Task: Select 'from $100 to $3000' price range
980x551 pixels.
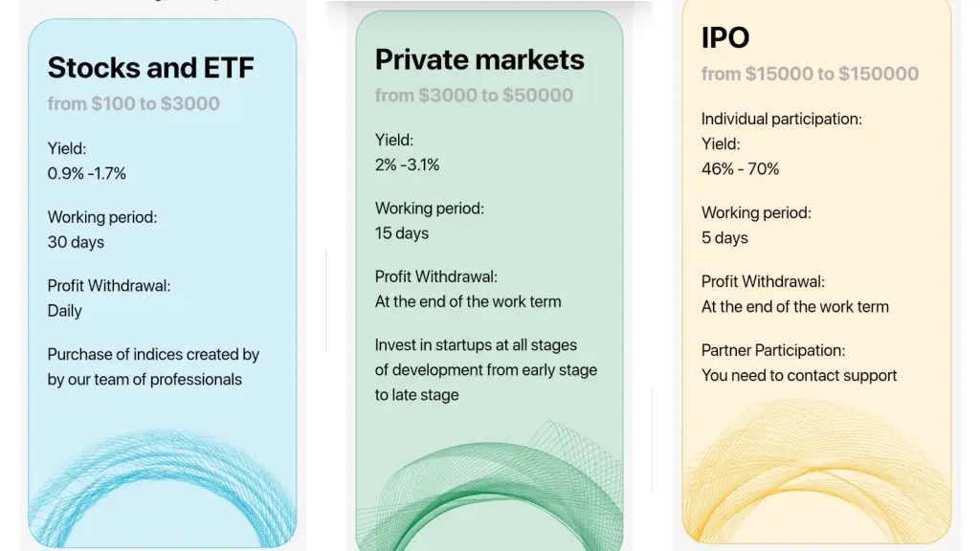Action: click(x=134, y=103)
